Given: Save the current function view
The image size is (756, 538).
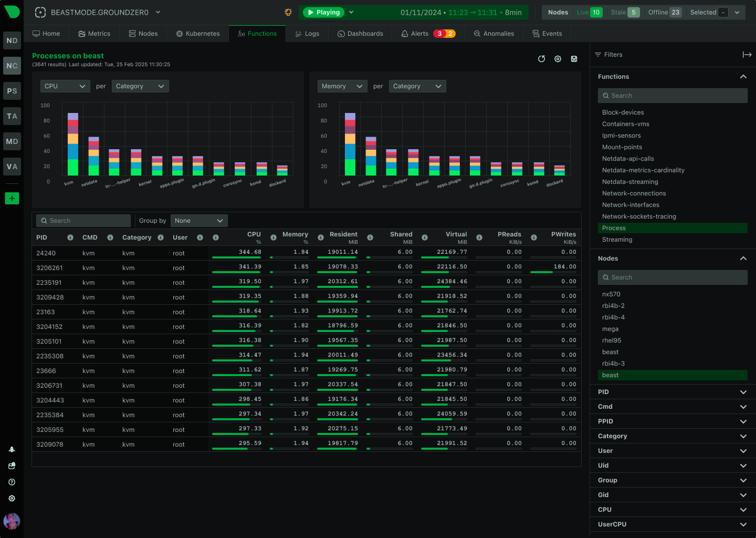Looking at the screenshot, I should point(574,59).
